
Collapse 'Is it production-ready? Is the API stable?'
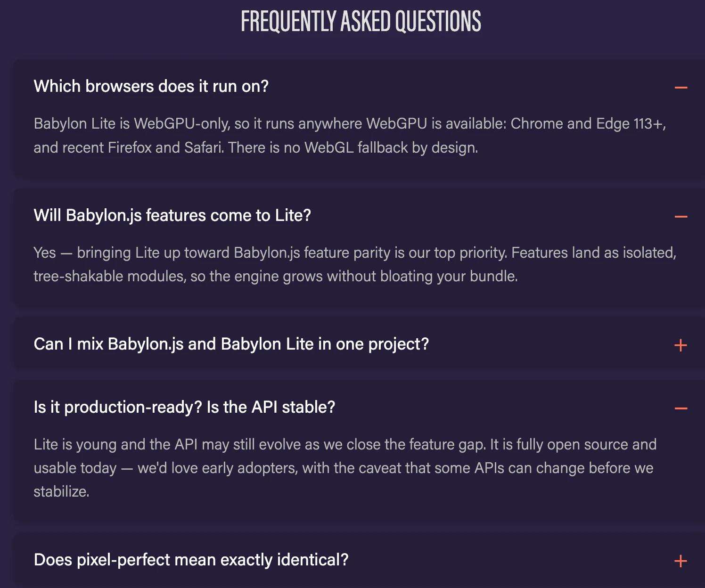tap(184, 407)
